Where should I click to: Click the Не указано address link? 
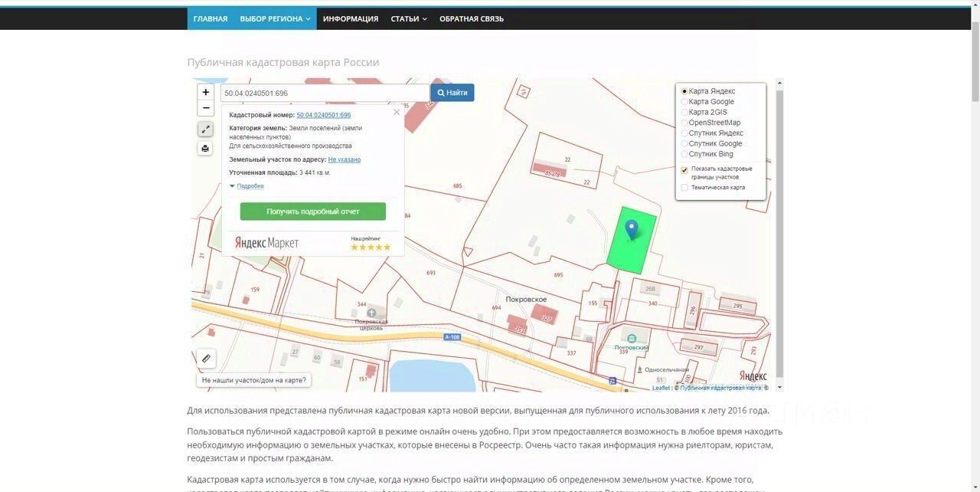pos(345,159)
